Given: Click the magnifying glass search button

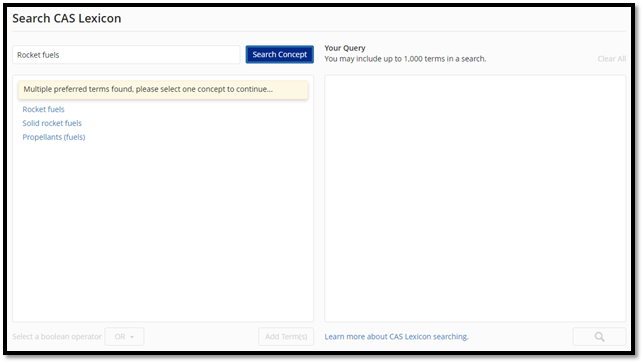Looking at the screenshot, I should point(599,336).
